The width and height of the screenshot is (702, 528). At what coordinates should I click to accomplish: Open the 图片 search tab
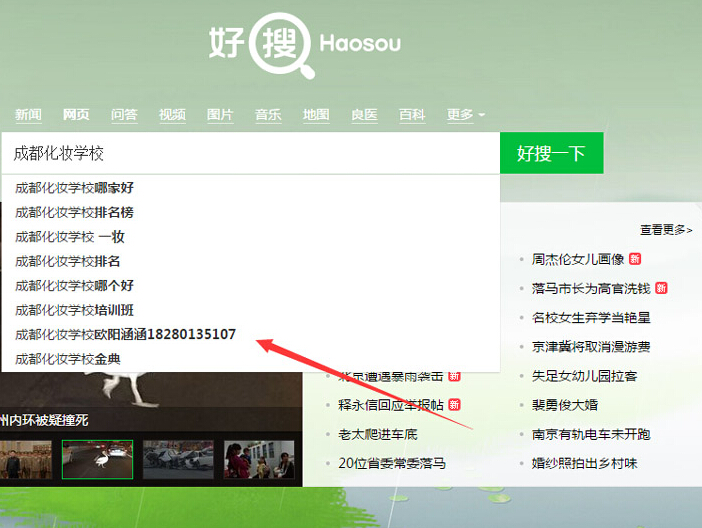coord(220,115)
